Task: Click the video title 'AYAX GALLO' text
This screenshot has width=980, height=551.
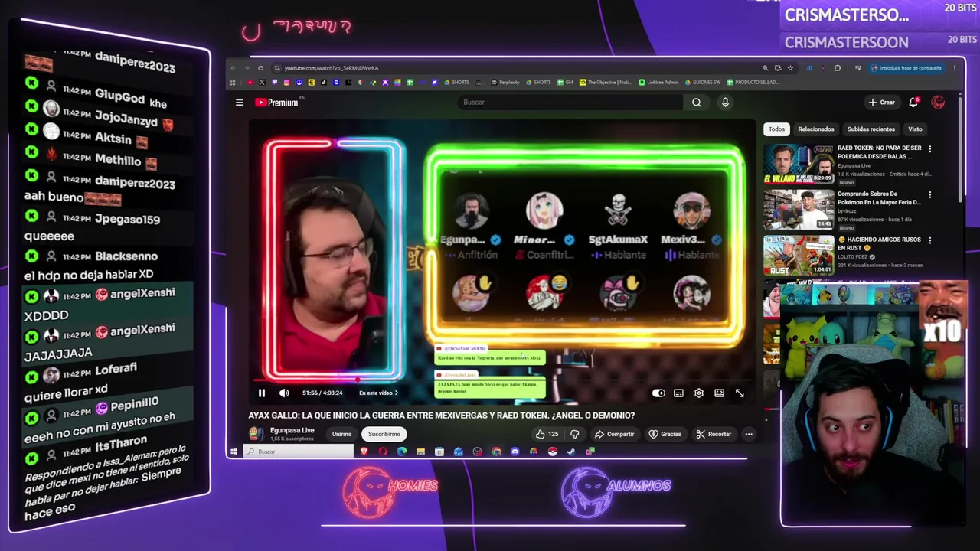Action: point(441,416)
